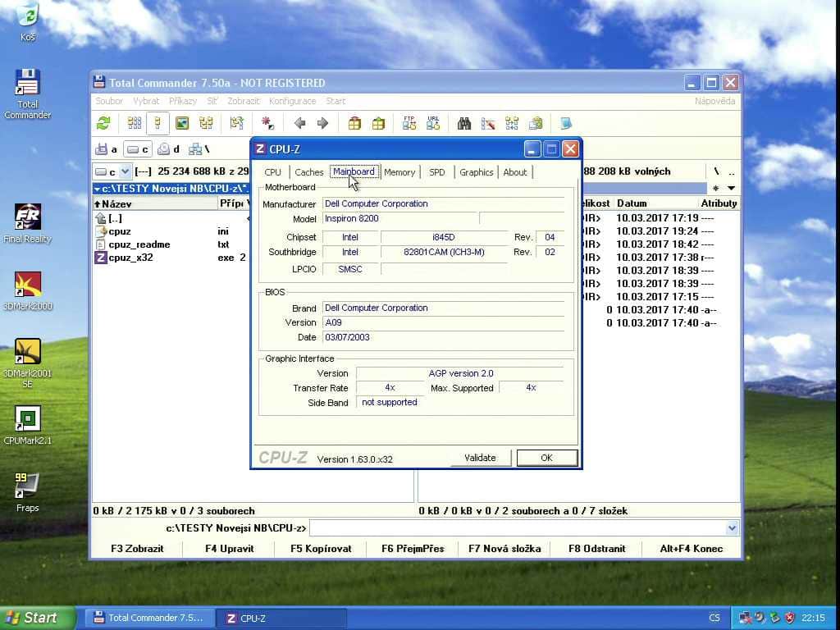This screenshot has height=630, width=840.
Task: Select the Fraps desktop icon
Action: click(x=28, y=492)
